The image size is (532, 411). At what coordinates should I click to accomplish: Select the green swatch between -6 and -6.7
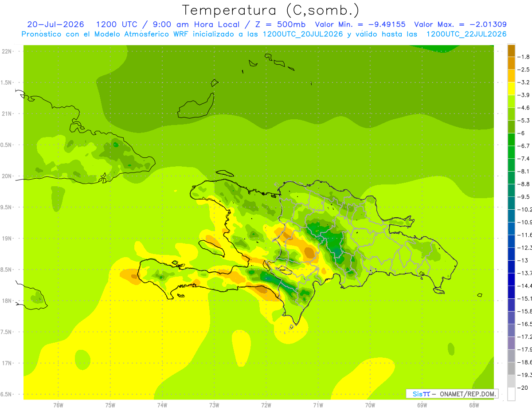point(511,140)
